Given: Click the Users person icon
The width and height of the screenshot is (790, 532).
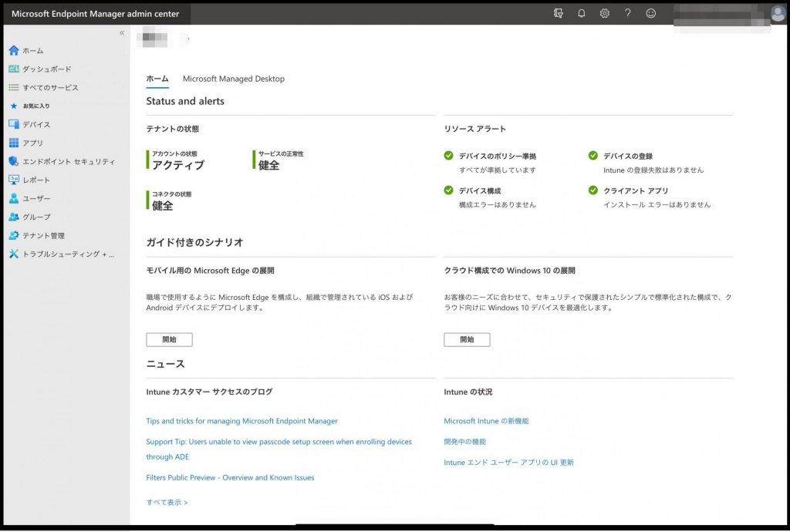Looking at the screenshot, I should (x=14, y=198).
